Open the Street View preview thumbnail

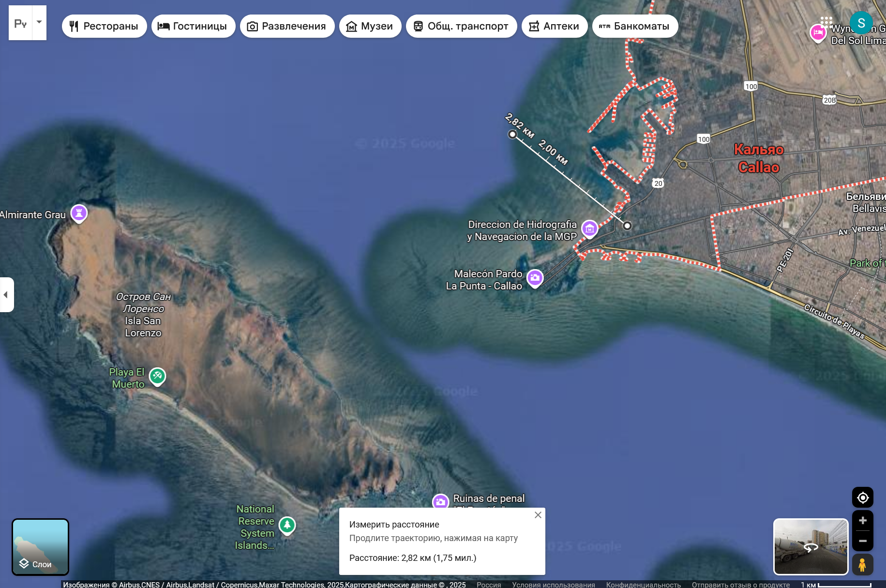click(811, 547)
